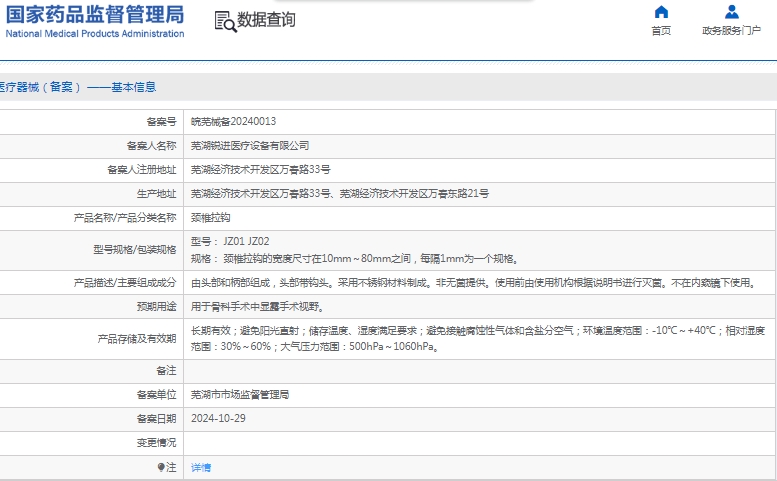Click the authority 芜湖市市场监督管理局
The width and height of the screenshot is (777, 481).
[x=240, y=395]
